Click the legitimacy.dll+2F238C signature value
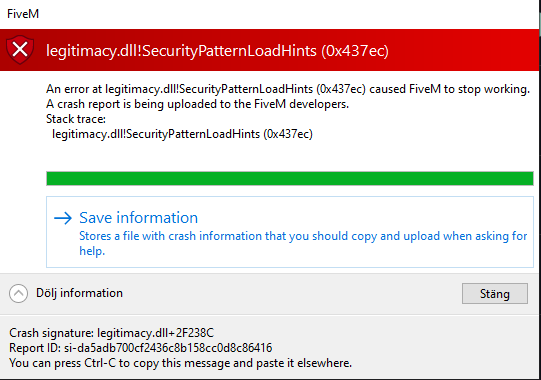 156,333
